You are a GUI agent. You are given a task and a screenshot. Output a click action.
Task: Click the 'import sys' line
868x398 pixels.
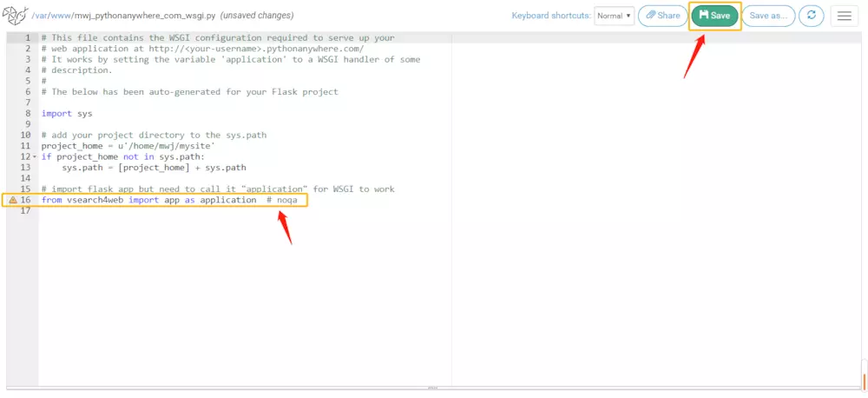pos(67,114)
